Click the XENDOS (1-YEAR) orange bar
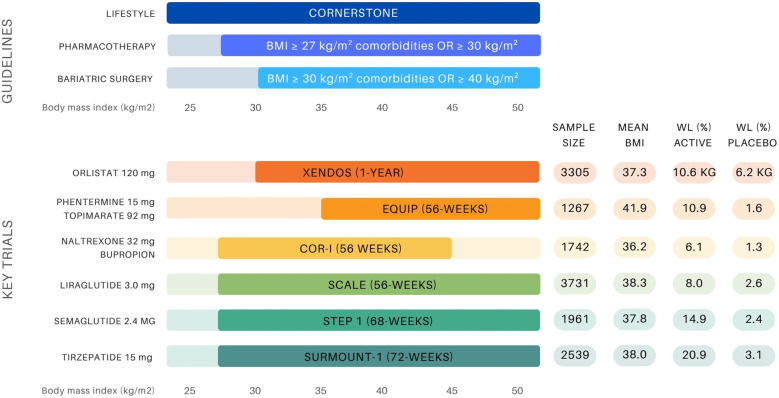The image size is (779, 398). pyautogui.click(x=397, y=172)
